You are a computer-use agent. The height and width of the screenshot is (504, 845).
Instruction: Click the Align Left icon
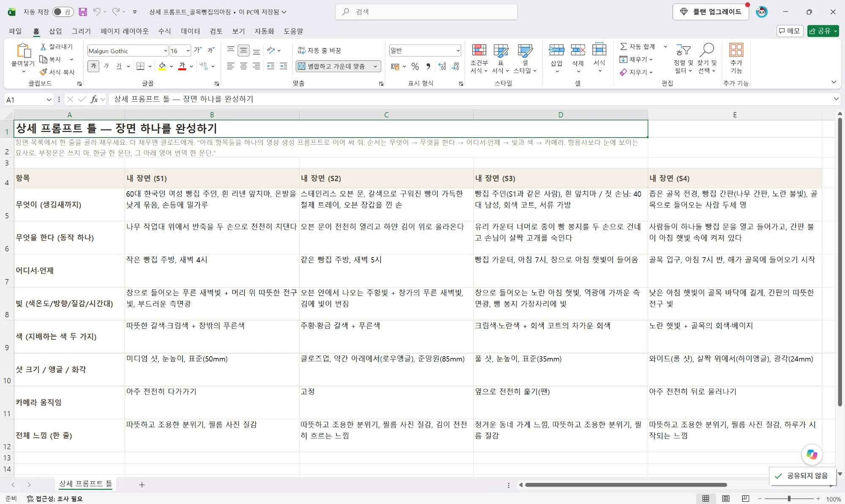[230, 66]
